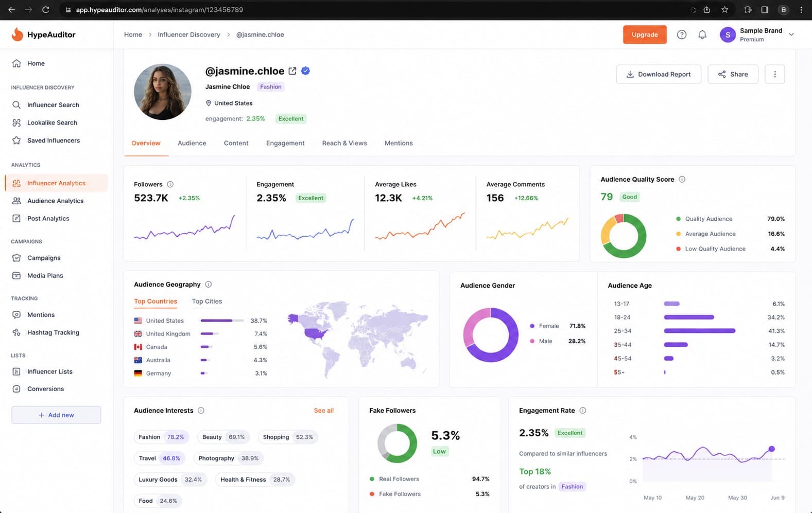Click the Influencer Search magnifier icon
The width and height of the screenshot is (812, 513).
[16, 104]
